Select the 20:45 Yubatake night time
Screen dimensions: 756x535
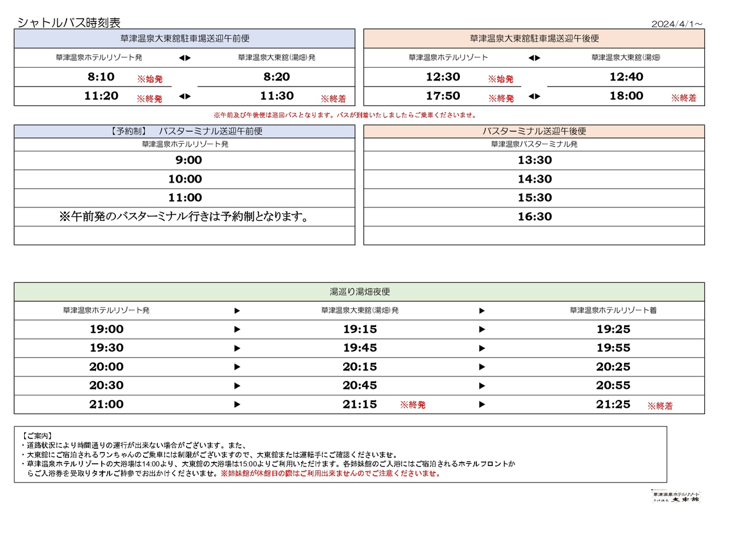pos(360,385)
